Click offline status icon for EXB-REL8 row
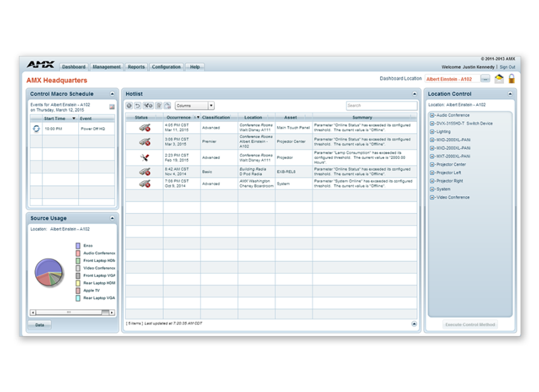 (145, 172)
